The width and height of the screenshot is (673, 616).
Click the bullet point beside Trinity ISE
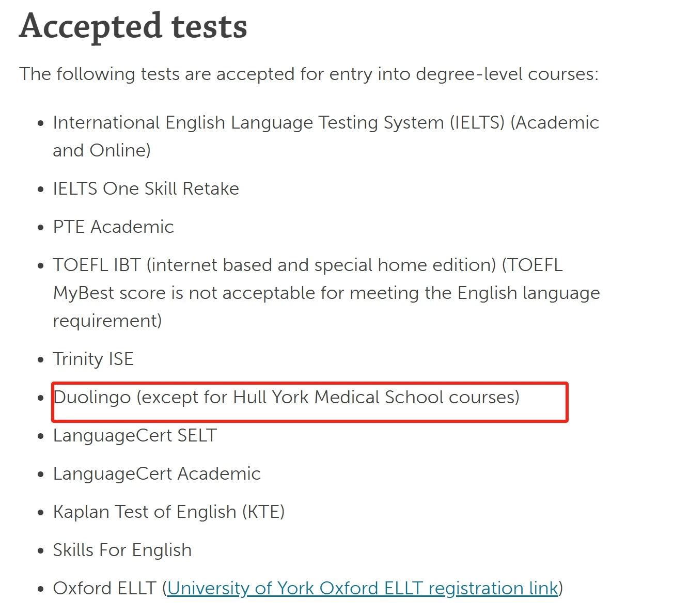(x=41, y=360)
